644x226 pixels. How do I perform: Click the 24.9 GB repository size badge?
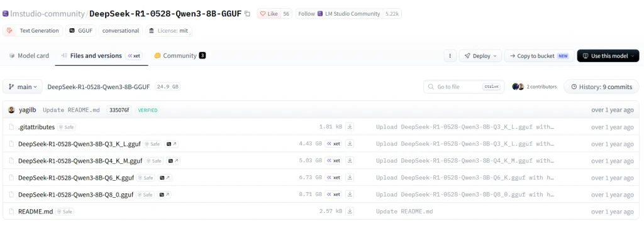click(x=168, y=87)
